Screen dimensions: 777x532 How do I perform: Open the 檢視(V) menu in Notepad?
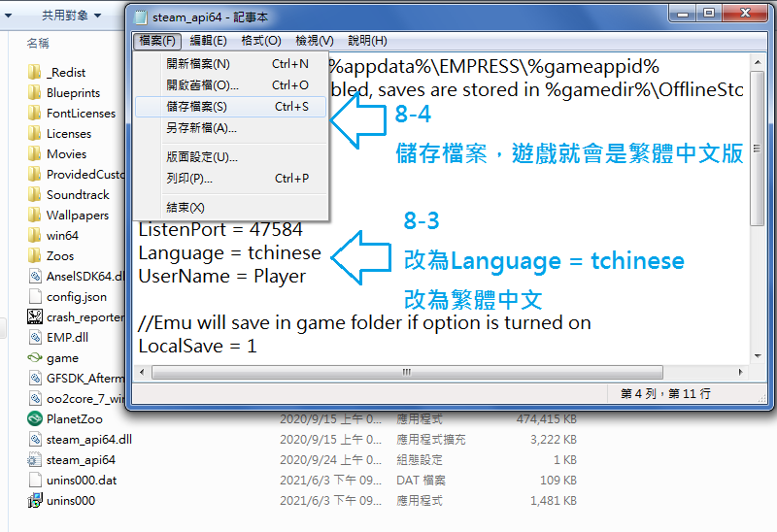pyautogui.click(x=315, y=41)
